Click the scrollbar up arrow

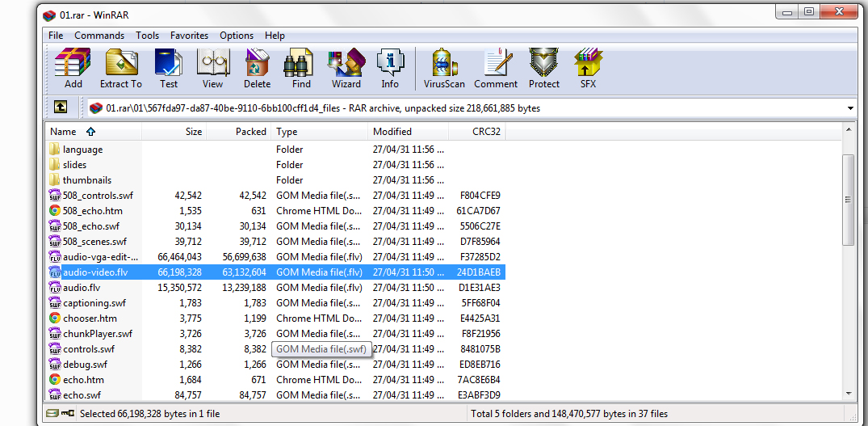(x=848, y=130)
